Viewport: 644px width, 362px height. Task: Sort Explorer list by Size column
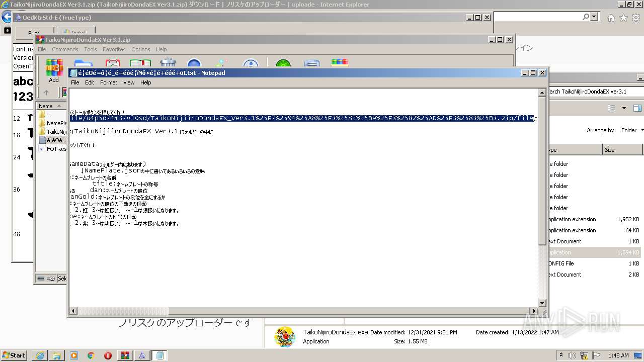coord(623,150)
